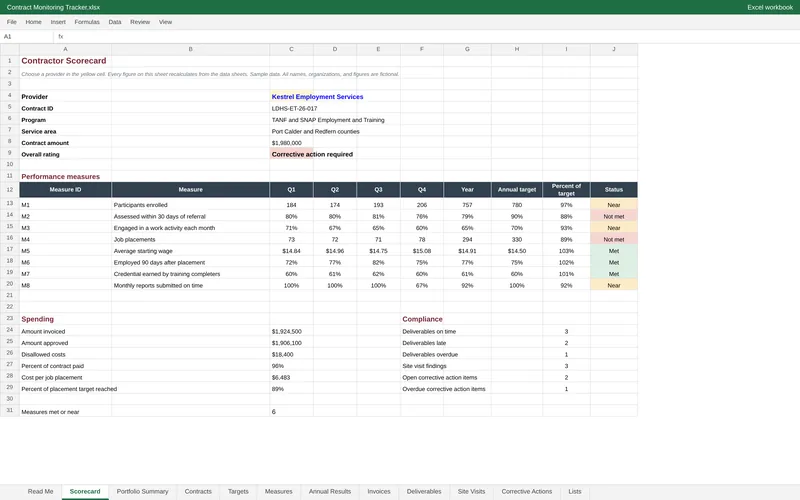The width and height of the screenshot is (800, 500).
Task: Open the Lists sheet tab
Action: click(575, 491)
